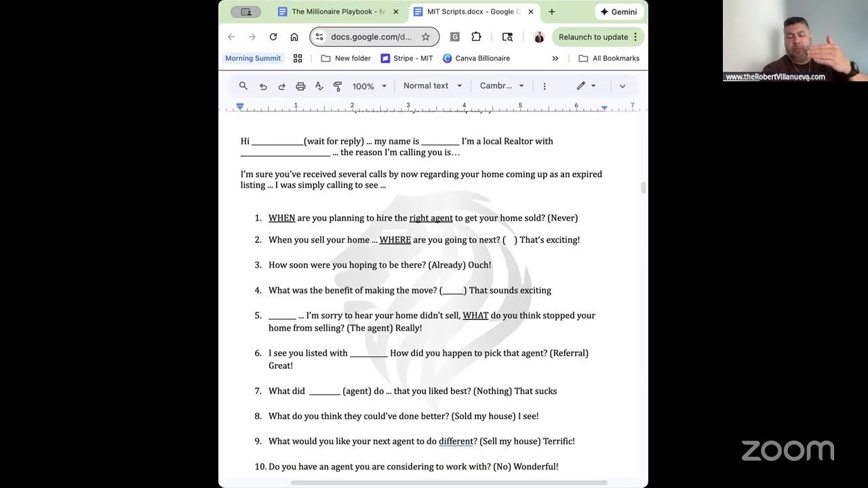Click the gray G extension icon
The width and height of the screenshot is (868, 488).
[x=455, y=37]
